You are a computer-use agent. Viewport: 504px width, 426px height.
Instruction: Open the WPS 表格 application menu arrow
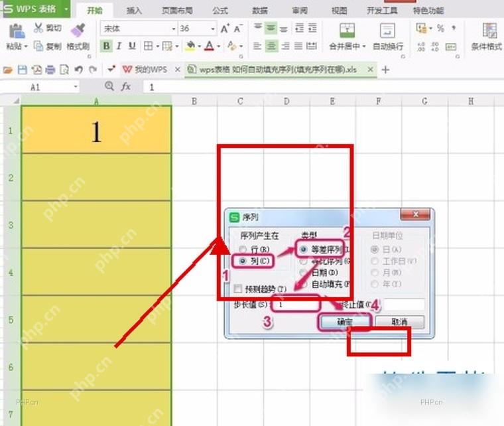point(66,9)
